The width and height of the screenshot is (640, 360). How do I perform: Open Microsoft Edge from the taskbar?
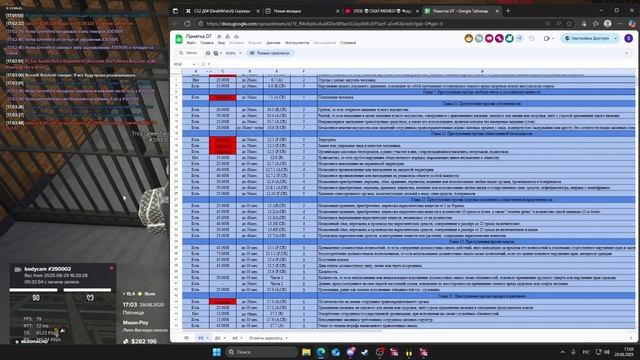(321, 352)
